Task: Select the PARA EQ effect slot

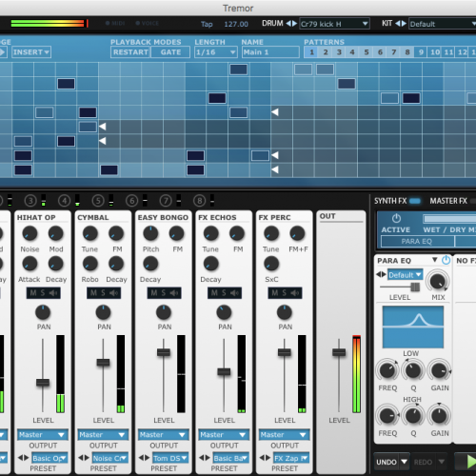Action: [x=417, y=242]
